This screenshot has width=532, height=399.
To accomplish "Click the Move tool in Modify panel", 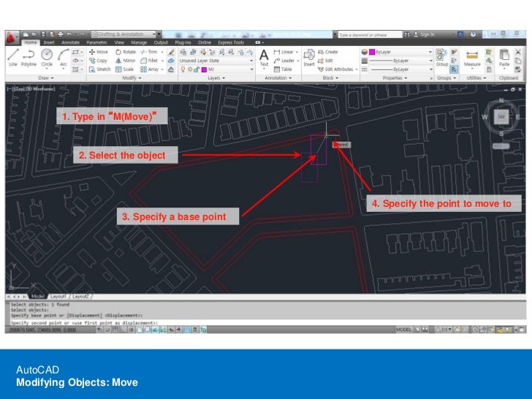I will (x=99, y=52).
